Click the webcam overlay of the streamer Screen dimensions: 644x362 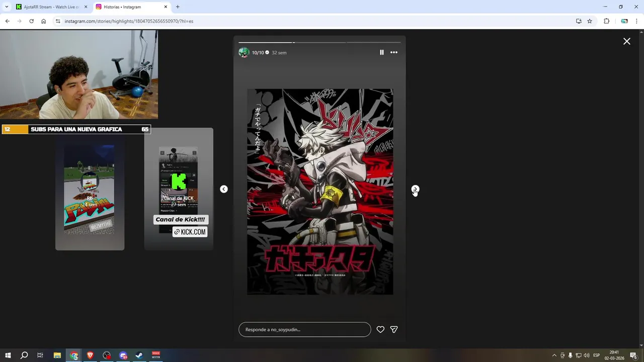coord(79,74)
